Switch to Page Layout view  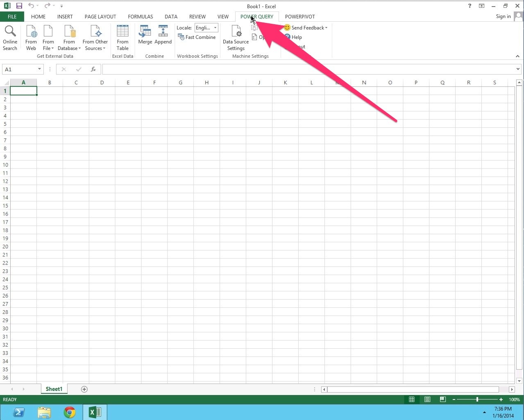[427, 400]
